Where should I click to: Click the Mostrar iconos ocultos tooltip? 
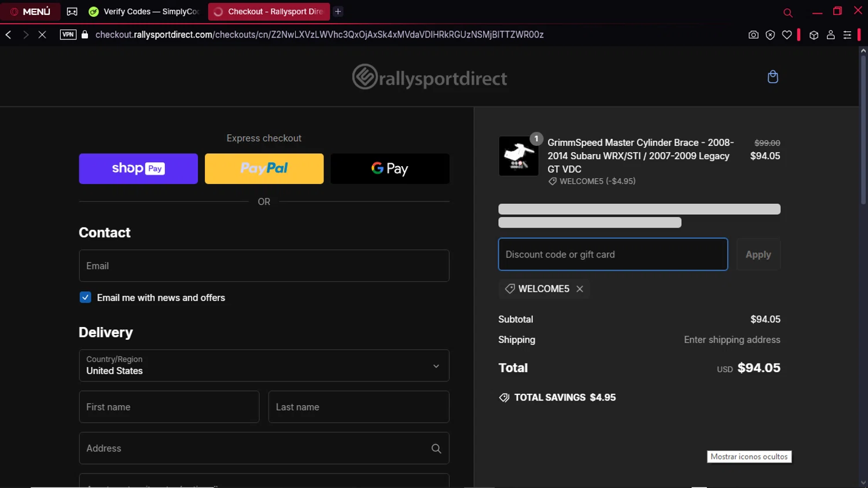coord(749,457)
